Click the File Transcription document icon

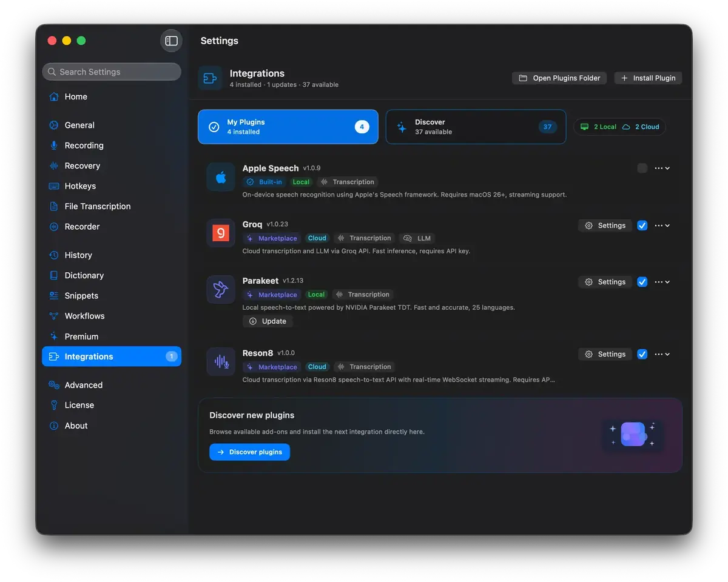pyautogui.click(x=54, y=206)
